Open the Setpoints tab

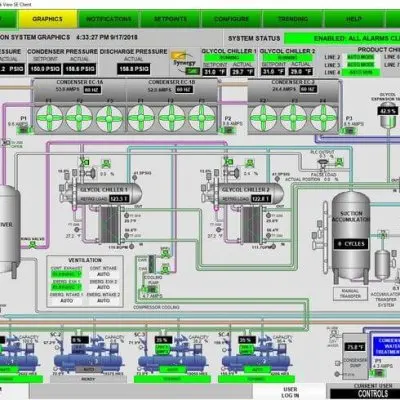pos(170,19)
